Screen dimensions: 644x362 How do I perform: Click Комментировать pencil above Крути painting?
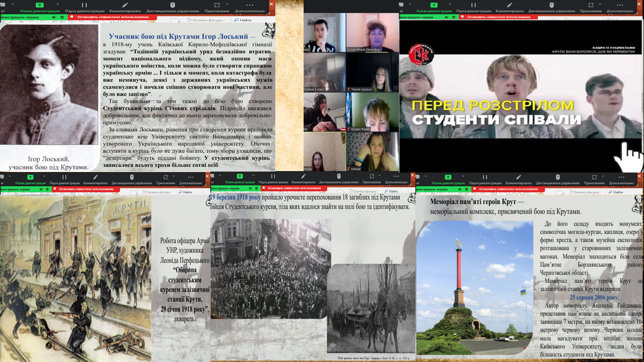click(x=95, y=177)
